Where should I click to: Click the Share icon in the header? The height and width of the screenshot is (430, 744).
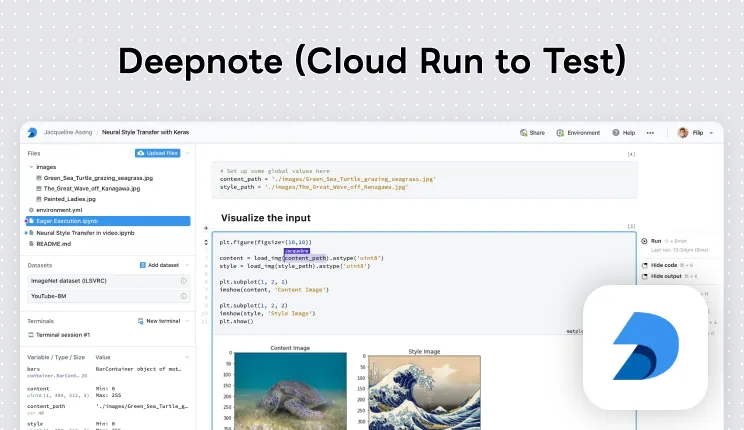[523, 133]
